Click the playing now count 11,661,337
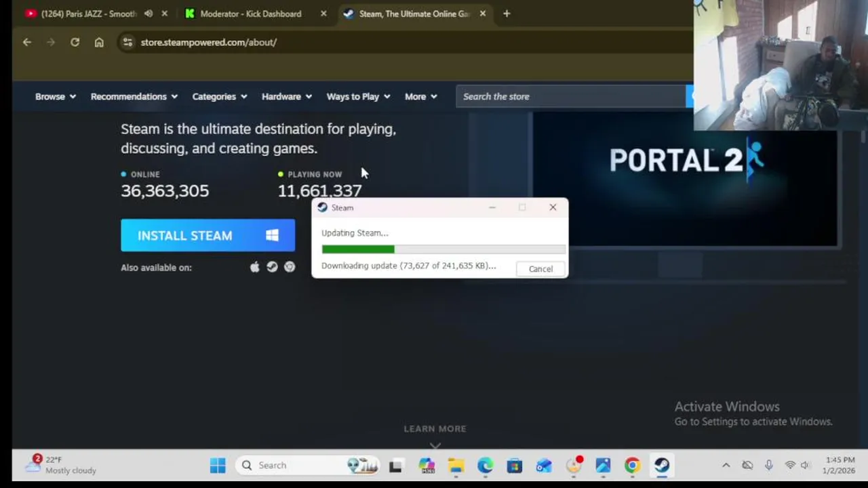This screenshot has height=488, width=868. 319,190
